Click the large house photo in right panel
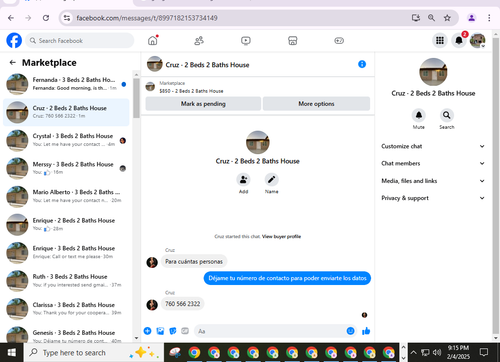The image size is (500, 362). pos(433,72)
